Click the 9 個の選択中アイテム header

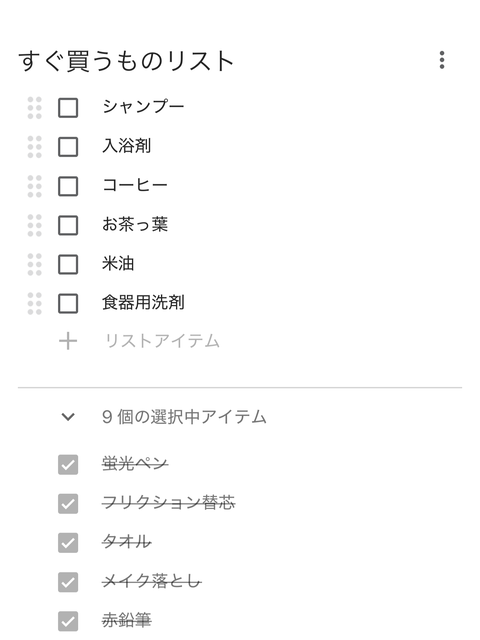click(184, 417)
